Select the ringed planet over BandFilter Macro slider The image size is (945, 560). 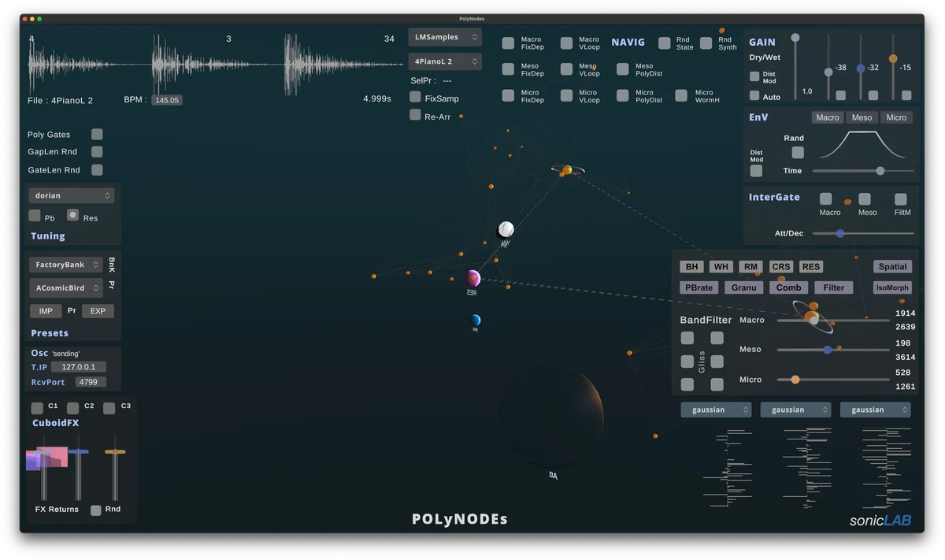tap(811, 317)
